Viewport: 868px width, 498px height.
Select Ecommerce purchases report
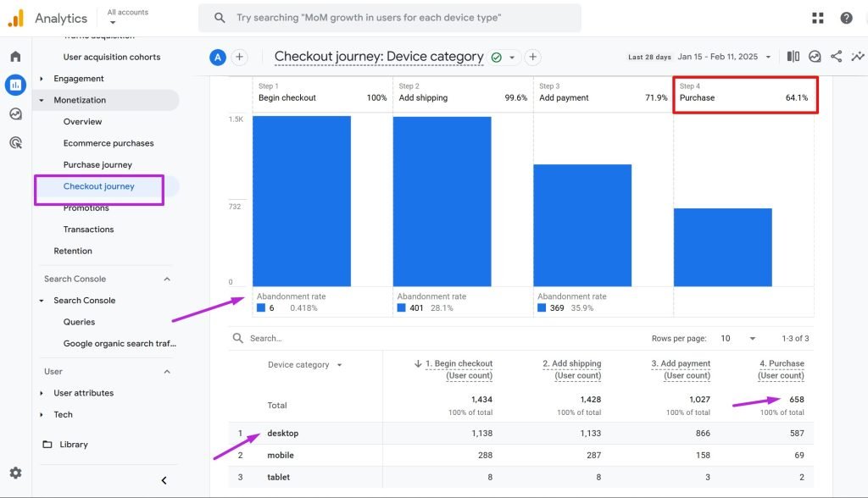[x=108, y=143]
